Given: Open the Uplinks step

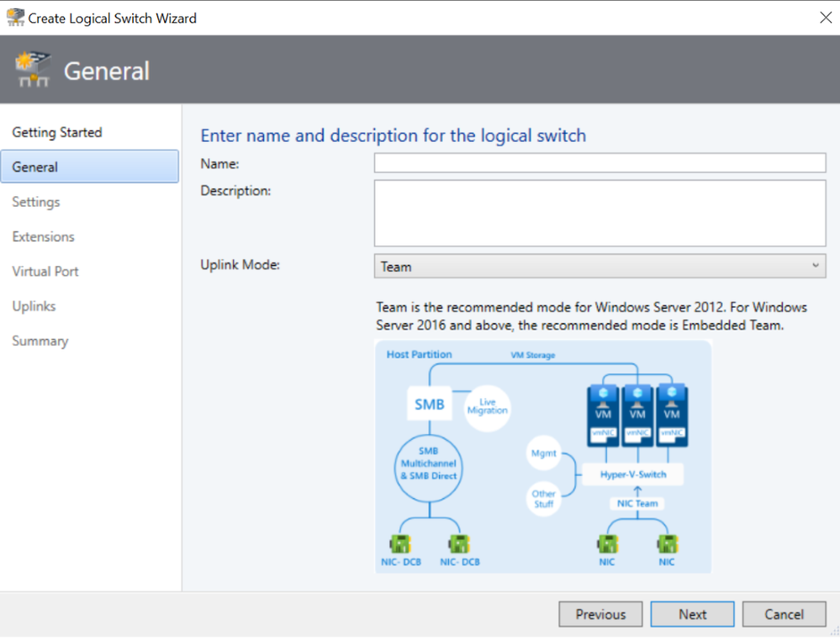Looking at the screenshot, I should point(34,306).
